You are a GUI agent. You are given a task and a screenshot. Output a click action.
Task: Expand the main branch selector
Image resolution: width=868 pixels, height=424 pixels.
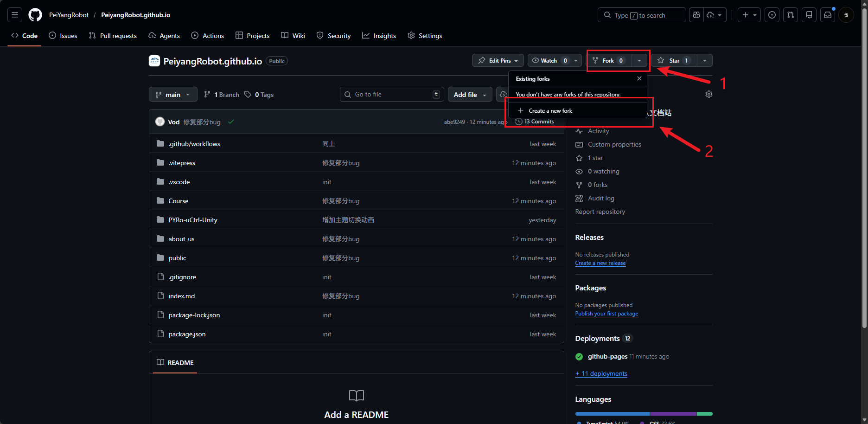(173, 95)
